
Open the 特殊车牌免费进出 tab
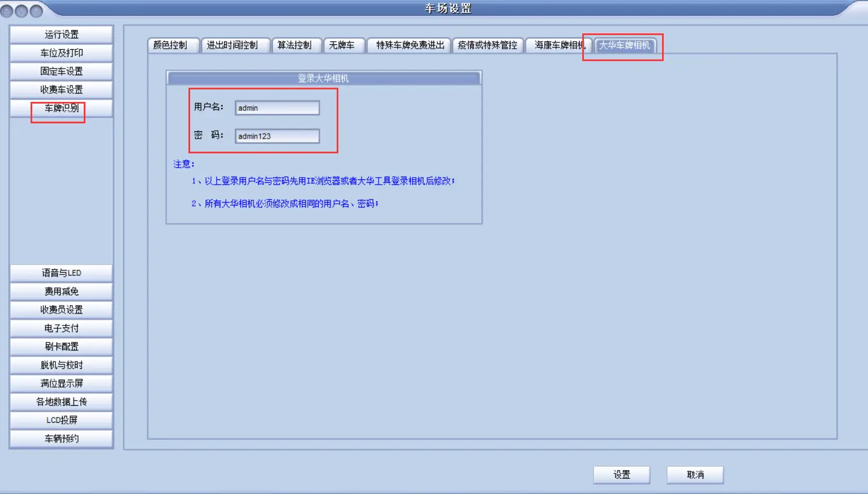coord(410,45)
